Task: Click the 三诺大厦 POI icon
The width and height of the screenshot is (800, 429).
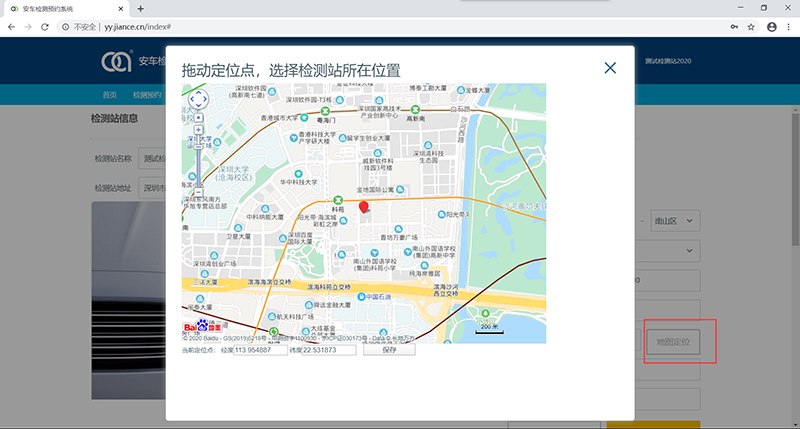Action: click(x=205, y=274)
